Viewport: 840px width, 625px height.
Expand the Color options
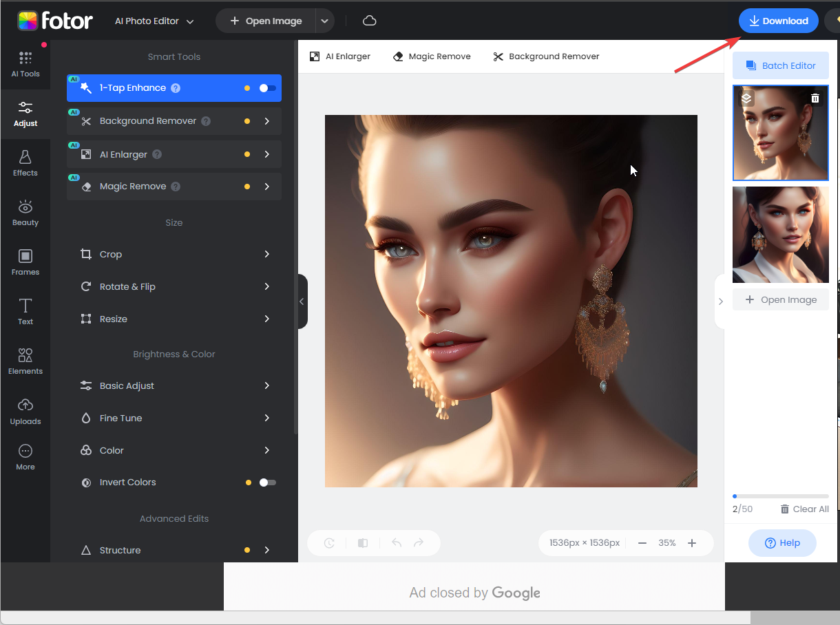click(x=174, y=451)
